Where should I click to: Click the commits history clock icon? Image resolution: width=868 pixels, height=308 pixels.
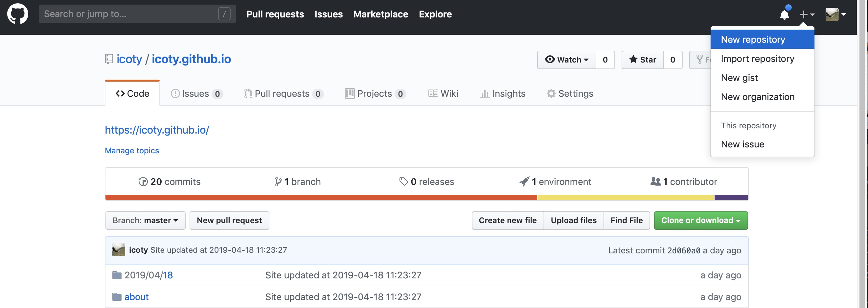click(x=143, y=182)
